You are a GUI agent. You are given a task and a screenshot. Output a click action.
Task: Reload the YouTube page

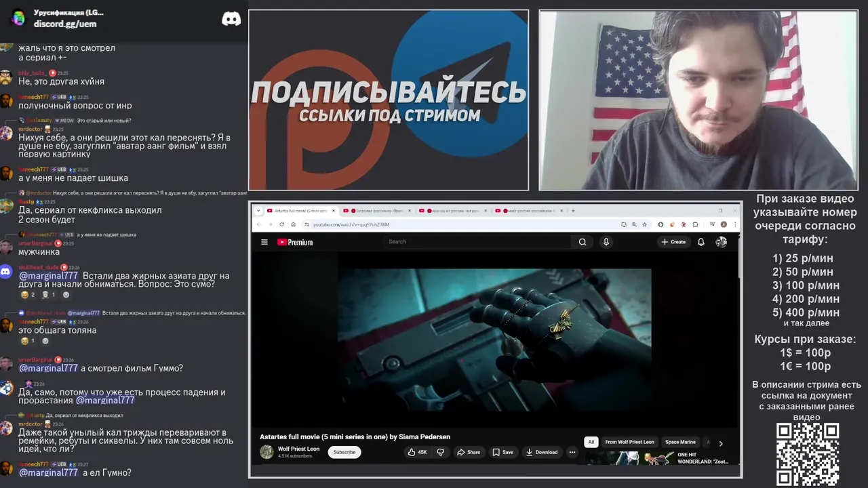click(282, 224)
